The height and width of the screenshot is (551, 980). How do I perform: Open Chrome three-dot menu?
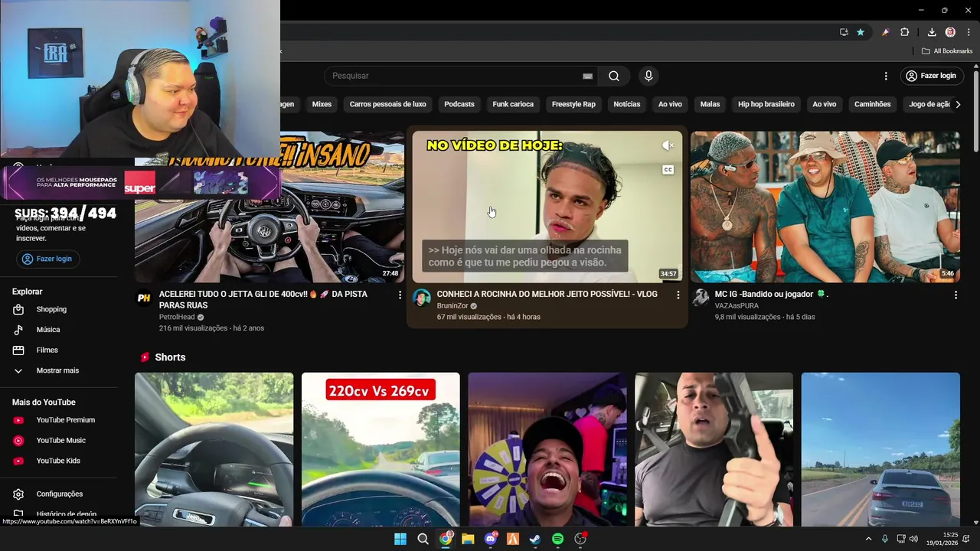click(969, 32)
